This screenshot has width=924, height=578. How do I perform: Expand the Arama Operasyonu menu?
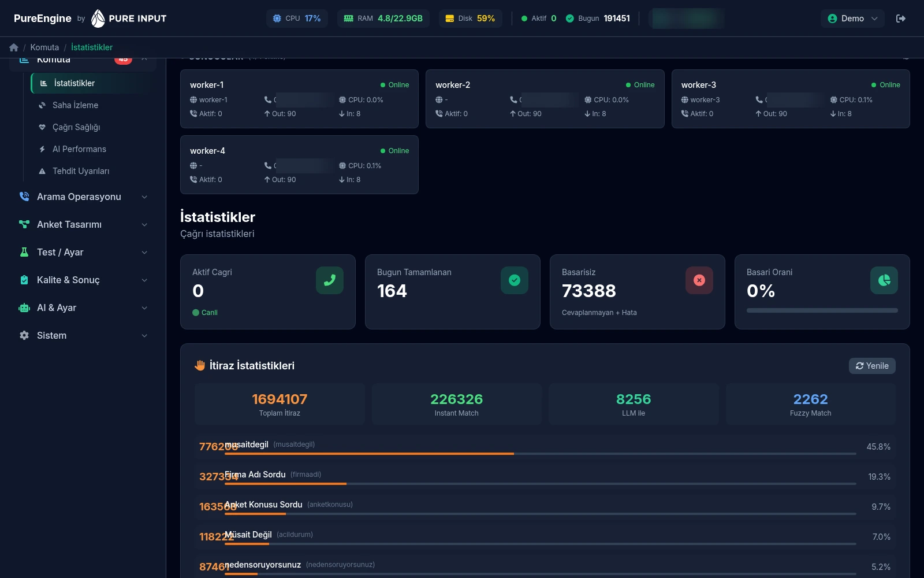click(x=83, y=197)
